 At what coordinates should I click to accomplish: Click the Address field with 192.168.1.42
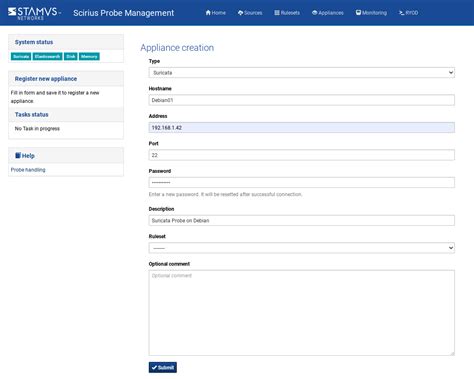[x=302, y=128]
